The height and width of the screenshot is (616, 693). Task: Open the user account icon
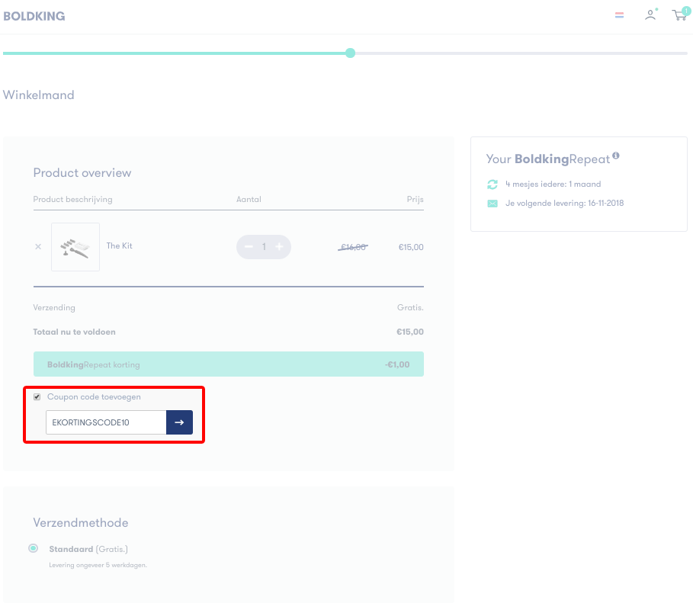pyautogui.click(x=650, y=14)
